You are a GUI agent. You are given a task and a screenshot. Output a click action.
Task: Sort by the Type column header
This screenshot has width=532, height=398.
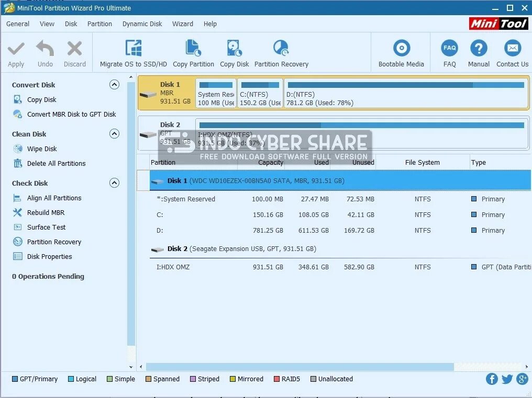[501, 162]
